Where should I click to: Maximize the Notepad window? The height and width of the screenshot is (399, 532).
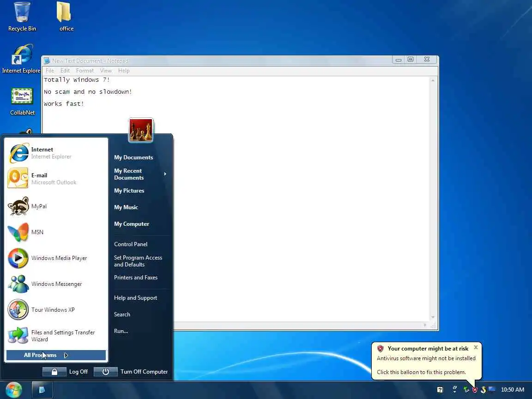pyautogui.click(x=410, y=60)
